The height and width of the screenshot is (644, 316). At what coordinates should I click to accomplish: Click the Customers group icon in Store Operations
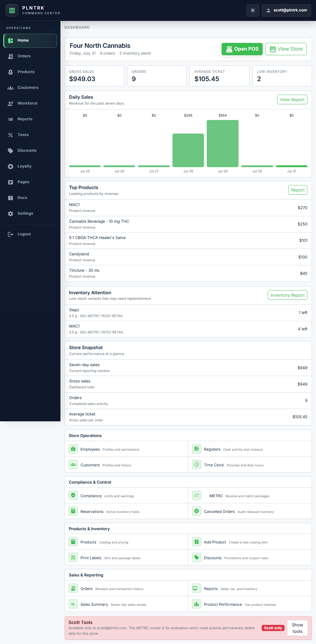(x=73, y=465)
